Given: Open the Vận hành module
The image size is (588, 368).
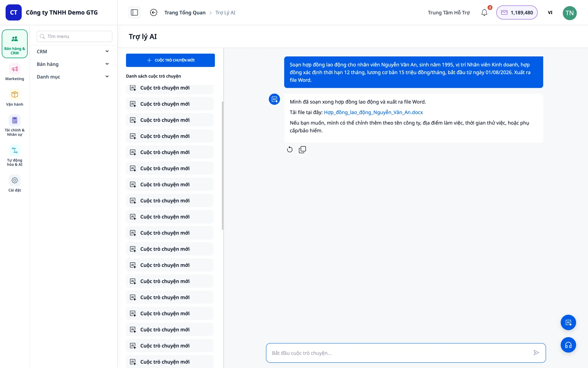Looking at the screenshot, I should pyautogui.click(x=15, y=98).
